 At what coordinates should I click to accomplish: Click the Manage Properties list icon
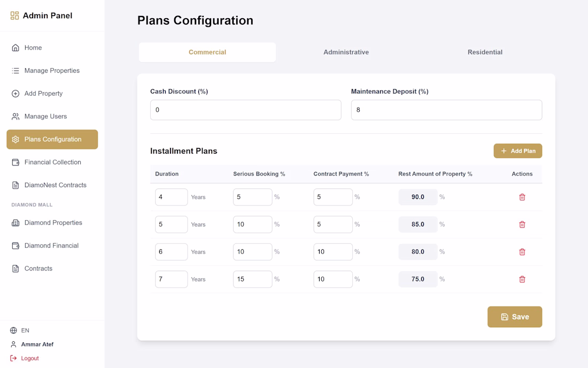pos(16,71)
